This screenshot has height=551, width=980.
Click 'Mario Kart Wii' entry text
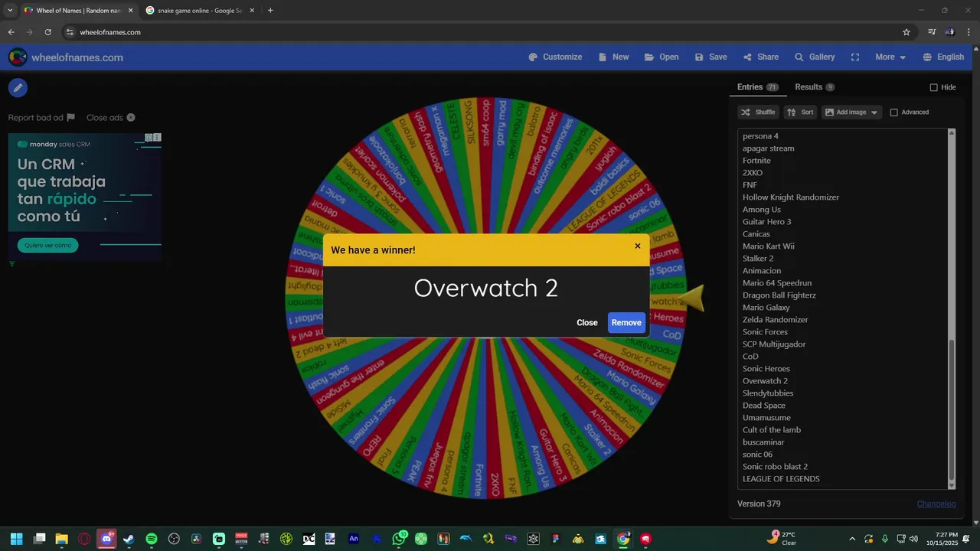pos(768,246)
